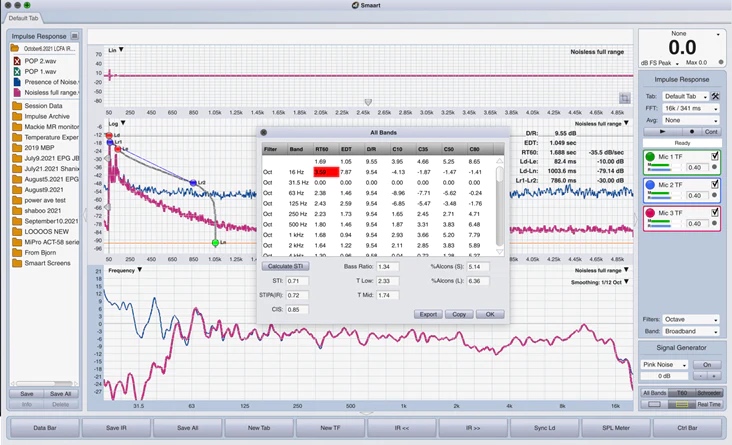Screen dimensions: 732x445
Task: Click the Calculate STI button
Action: pyautogui.click(x=286, y=266)
